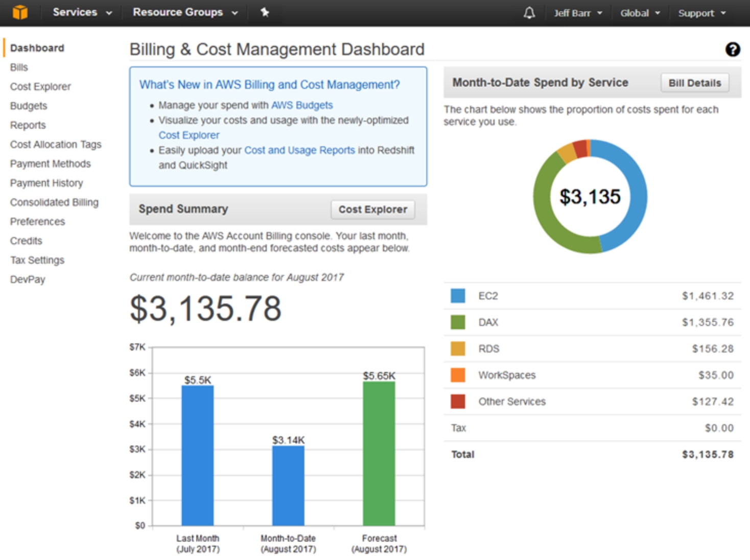Open the notifications bell icon
750x560 pixels.
click(529, 13)
